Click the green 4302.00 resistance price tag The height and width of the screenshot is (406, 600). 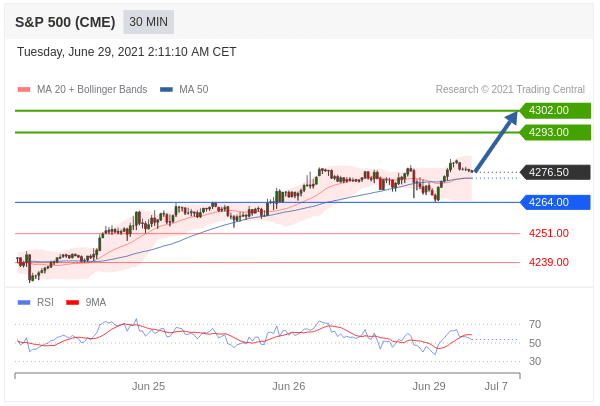click(x=554, y=110)
